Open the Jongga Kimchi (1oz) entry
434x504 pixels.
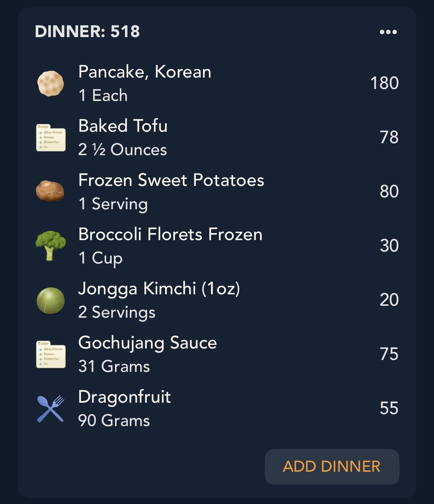pyautogui.click(x=159, y=289)
